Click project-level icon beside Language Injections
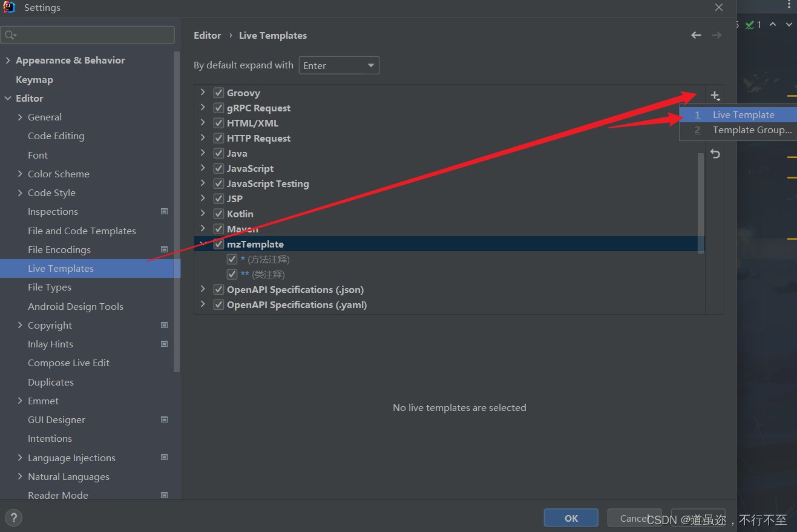Viewport: 797px width, 532px height. 164,458
